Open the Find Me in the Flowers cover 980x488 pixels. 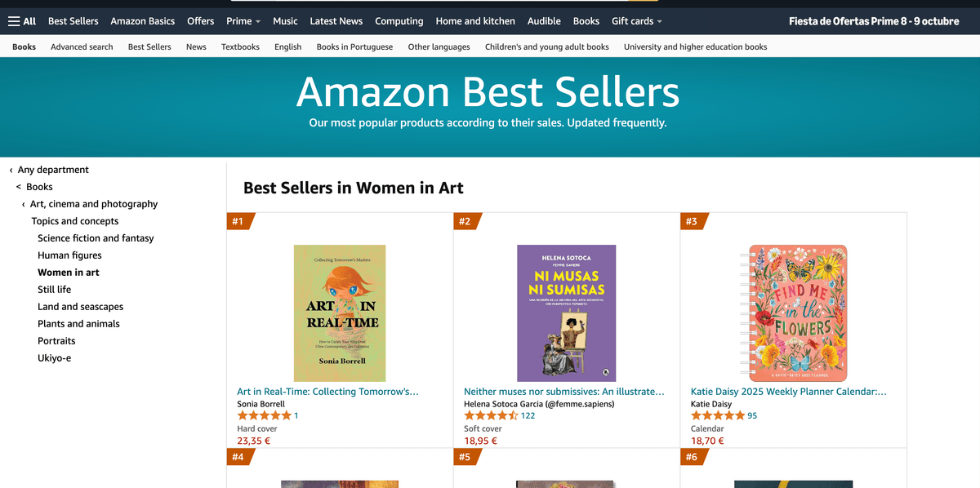[x=793, y=313]
